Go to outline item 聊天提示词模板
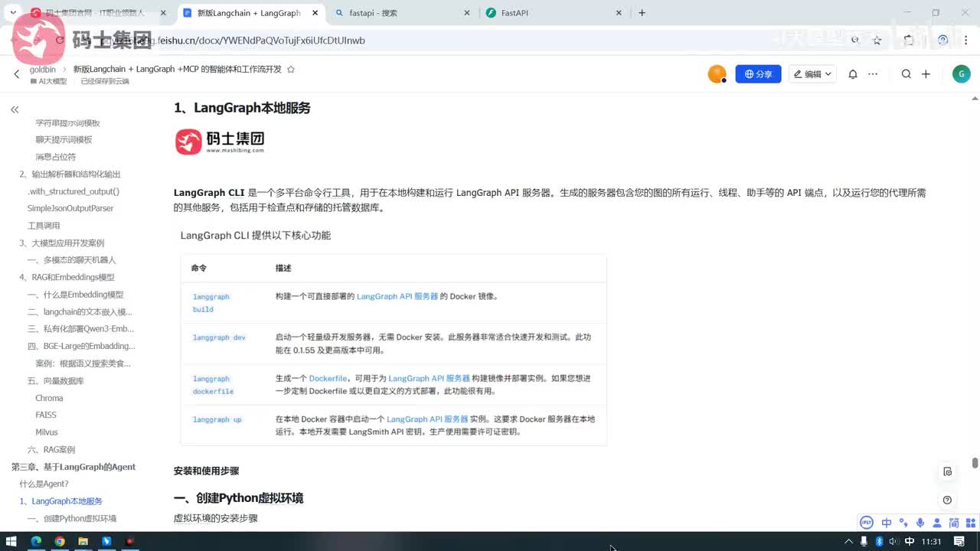The image size is (980, 551). point(64,139)
